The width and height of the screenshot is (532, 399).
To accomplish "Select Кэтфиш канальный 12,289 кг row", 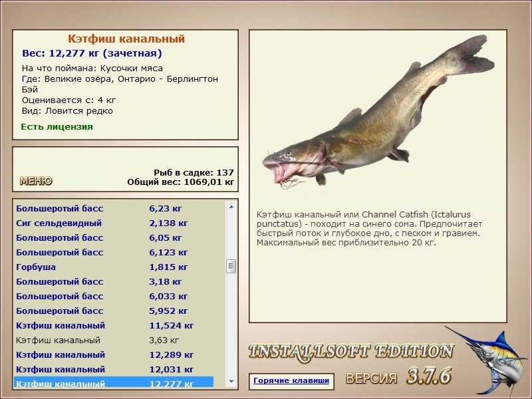I will (x=114, y=354).
